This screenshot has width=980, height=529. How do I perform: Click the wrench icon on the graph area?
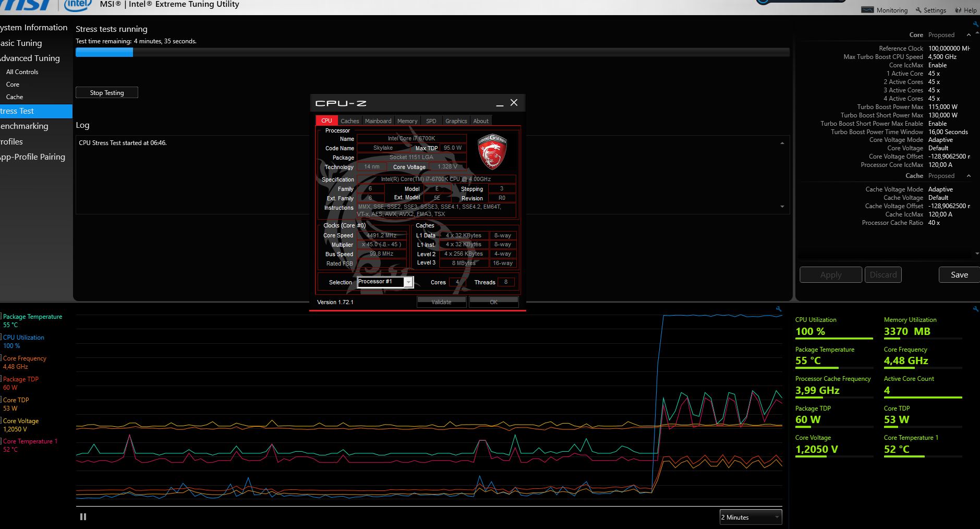tap(779, 309)
